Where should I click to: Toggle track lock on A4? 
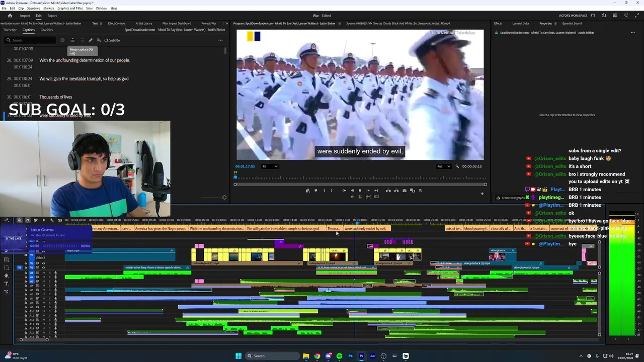tap(26, 286)
